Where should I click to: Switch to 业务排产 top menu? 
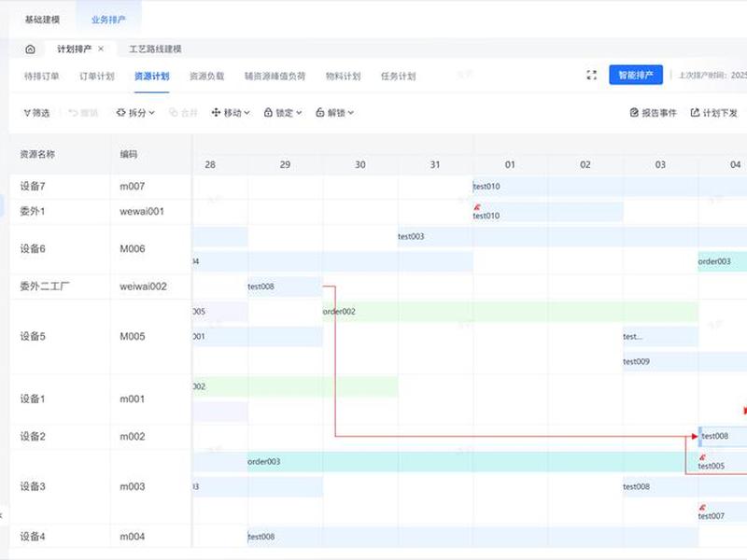108,20
